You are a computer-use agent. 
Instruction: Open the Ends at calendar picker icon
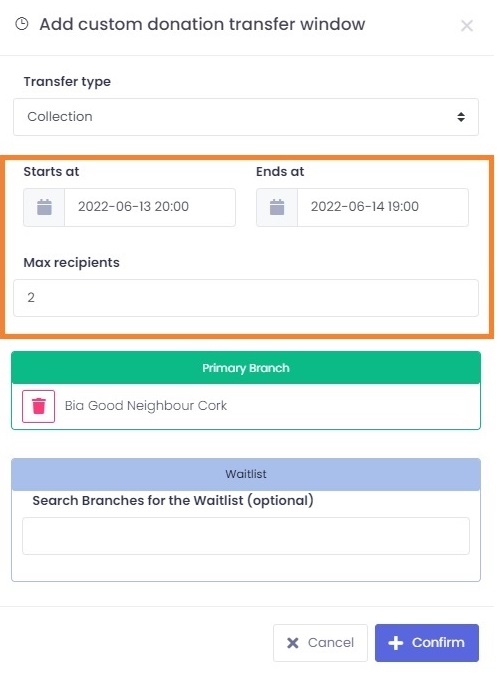277,207
